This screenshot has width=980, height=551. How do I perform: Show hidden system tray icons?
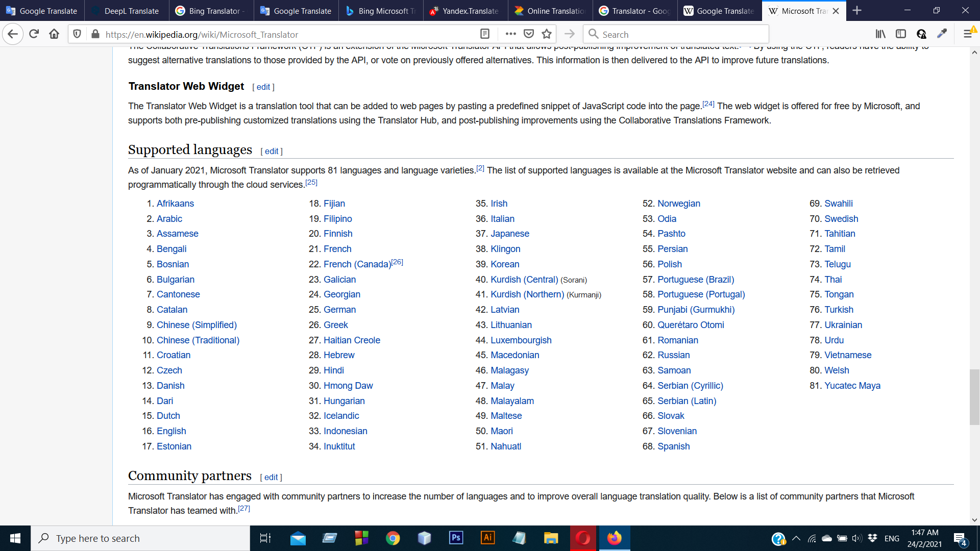[x=796, y=538]
